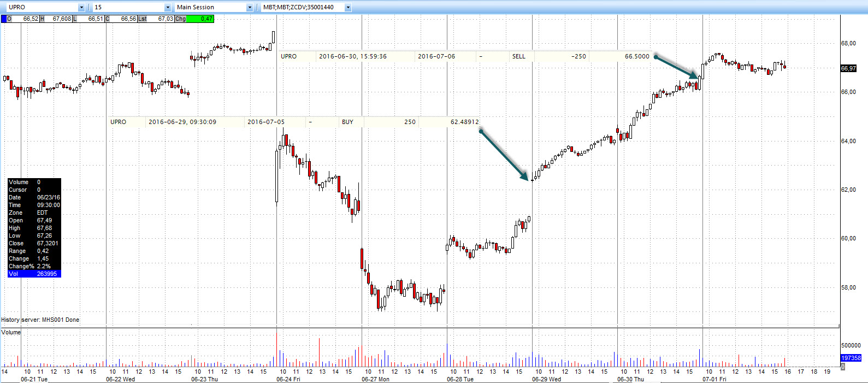Click the MBT;MBT;ZCDV;35001440 field text
Viewport: 868px width, 383px height.
pyautogui.click(x=298, y=7)
